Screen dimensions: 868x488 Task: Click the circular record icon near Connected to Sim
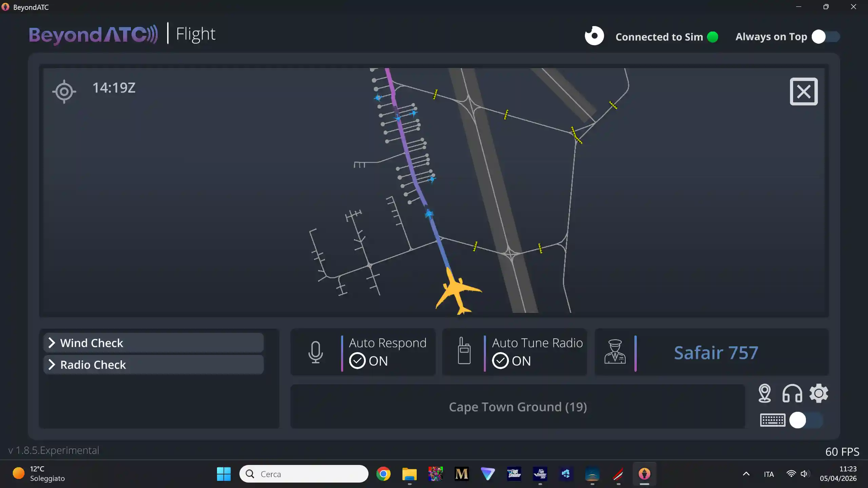(594, 36)
